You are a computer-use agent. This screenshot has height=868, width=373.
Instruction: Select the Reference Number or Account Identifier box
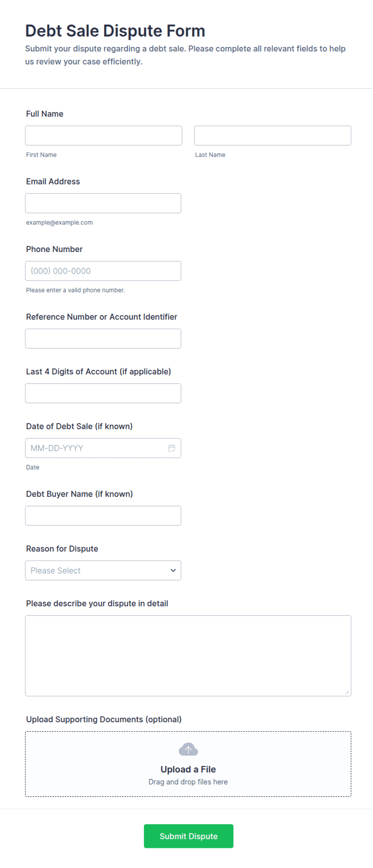tap(103, 339)
